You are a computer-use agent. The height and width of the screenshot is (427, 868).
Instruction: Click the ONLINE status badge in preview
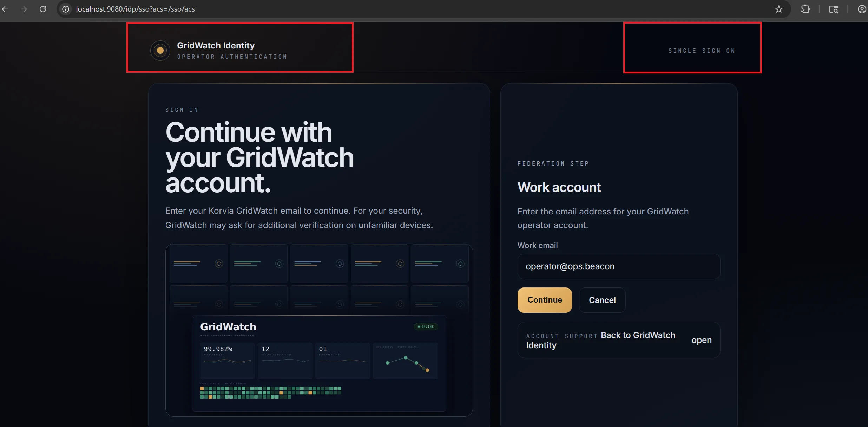click(426, 326)
